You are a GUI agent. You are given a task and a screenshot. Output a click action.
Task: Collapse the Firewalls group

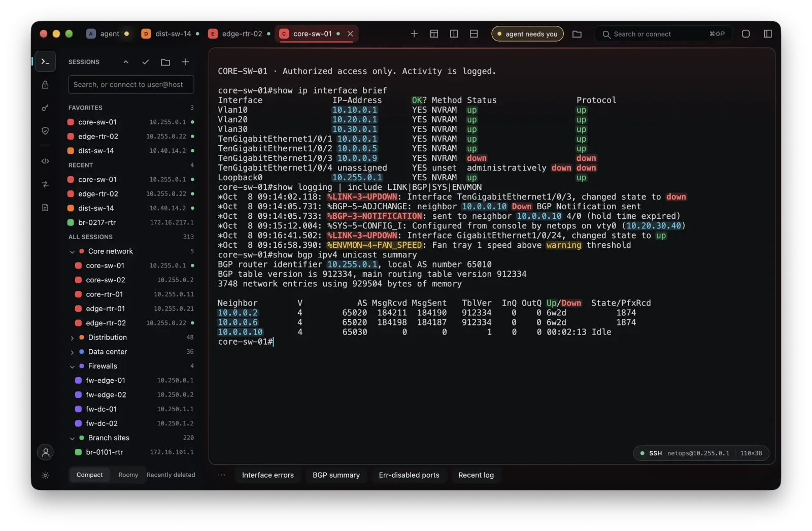tap(72, 367)
